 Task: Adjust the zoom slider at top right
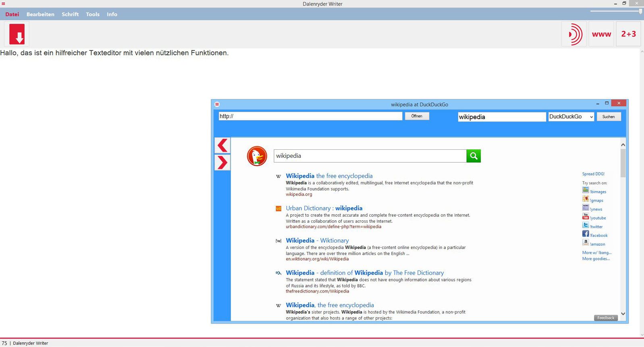[x=640, y=11]
